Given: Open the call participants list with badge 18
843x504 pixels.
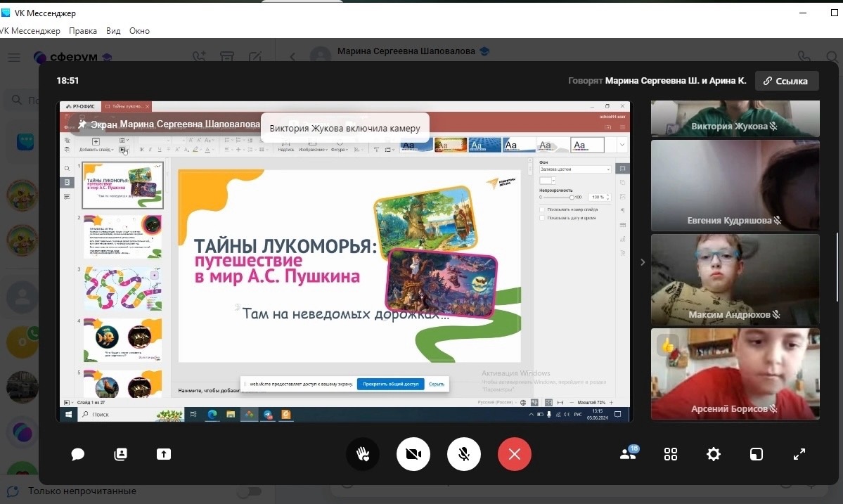Looking at the screenshot, I should pos(628,453).
